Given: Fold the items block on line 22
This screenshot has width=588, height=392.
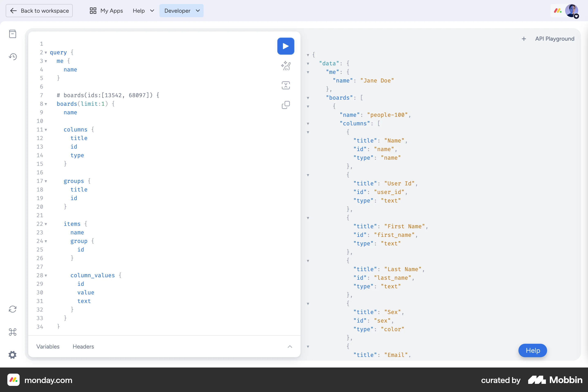Looking at the screenshot, I should pyautogui.click(x=46, y=224).
